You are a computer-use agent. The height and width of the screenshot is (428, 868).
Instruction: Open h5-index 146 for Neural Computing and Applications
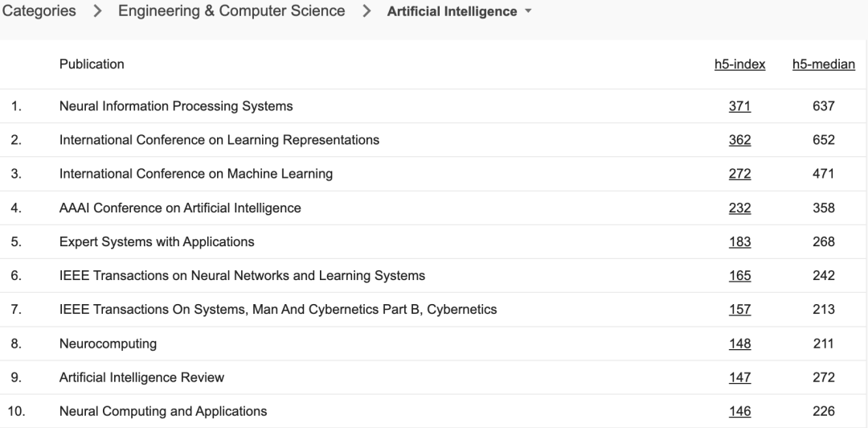tap(739, 411)
